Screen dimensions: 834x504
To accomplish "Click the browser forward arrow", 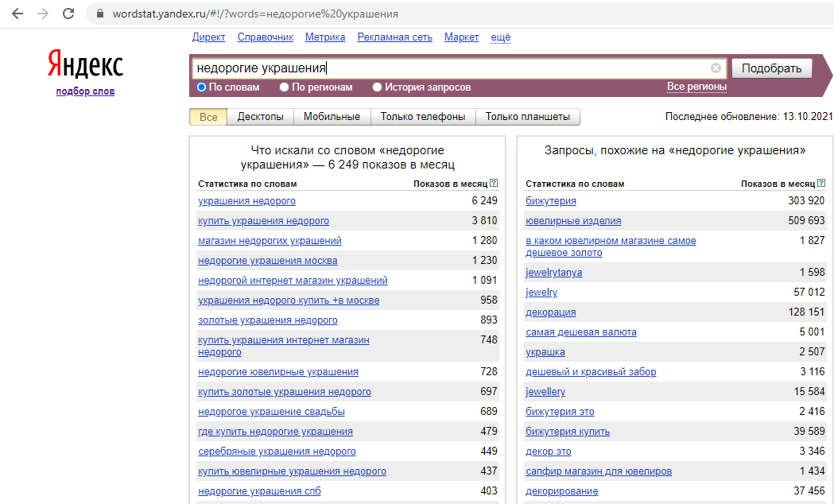I will point(43,14).
